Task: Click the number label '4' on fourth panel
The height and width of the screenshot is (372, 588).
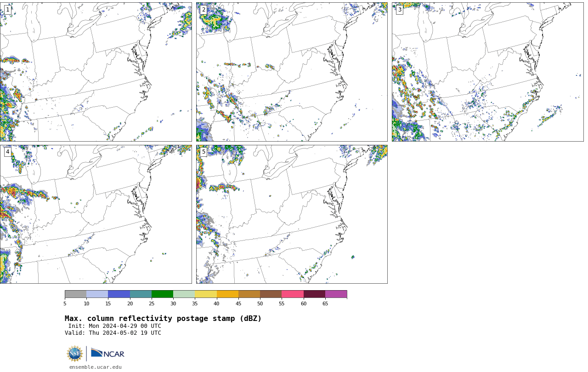Action: [7, 152]
